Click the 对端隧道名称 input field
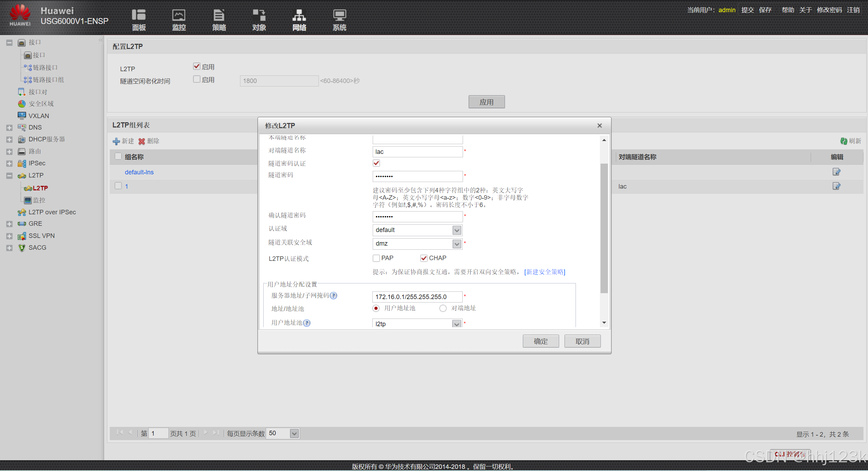 [417, 152]
